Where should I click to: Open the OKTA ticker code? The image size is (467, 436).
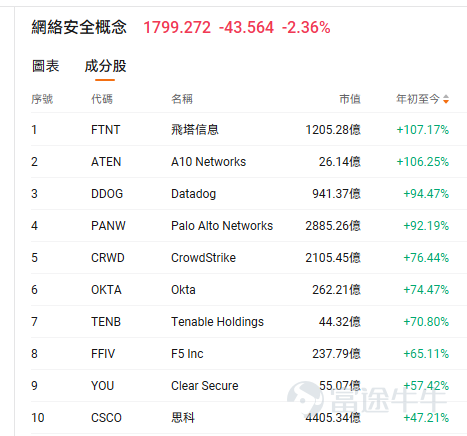pos(106,290)
